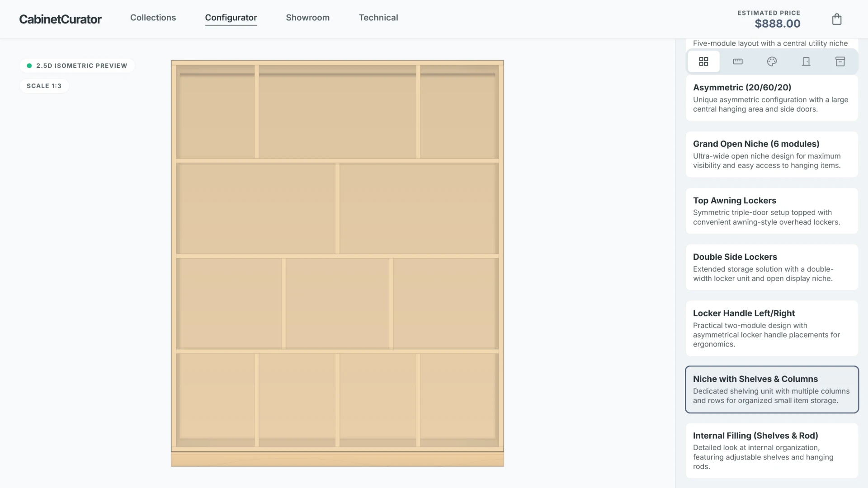868x488 pixels.
Task: Switch to the Showroom section
Action: pos(308,18)
